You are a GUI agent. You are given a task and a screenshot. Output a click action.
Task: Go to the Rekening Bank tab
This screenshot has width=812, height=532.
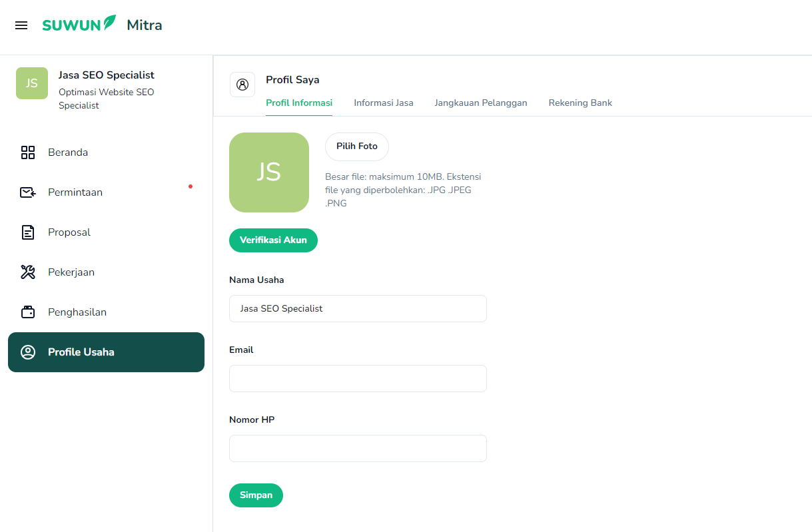click(x=580, y=103)
